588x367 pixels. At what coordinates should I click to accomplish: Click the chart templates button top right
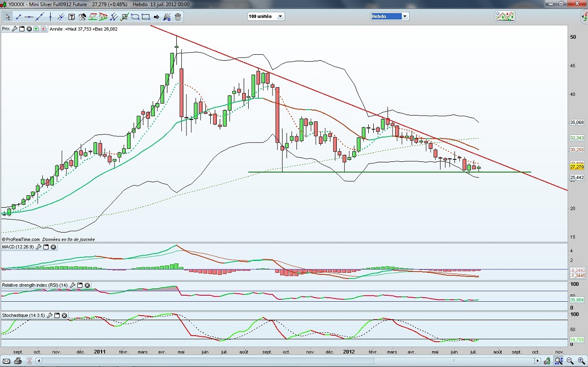coord(504,16)
